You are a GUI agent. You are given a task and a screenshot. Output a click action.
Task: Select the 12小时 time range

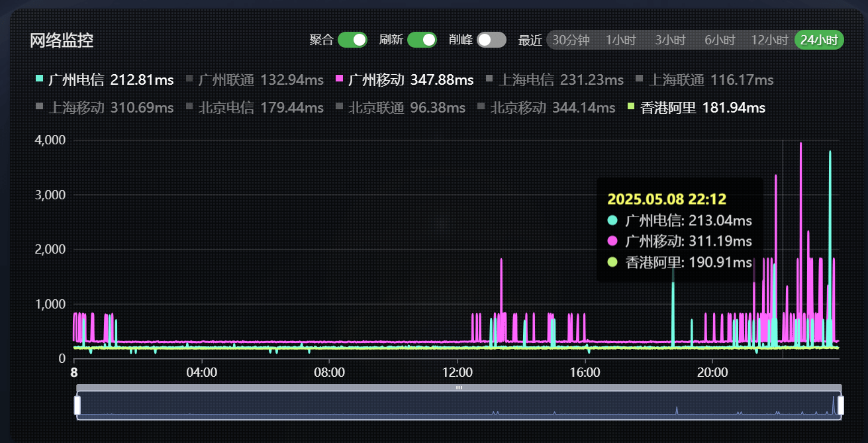click(x=769, y=40)
